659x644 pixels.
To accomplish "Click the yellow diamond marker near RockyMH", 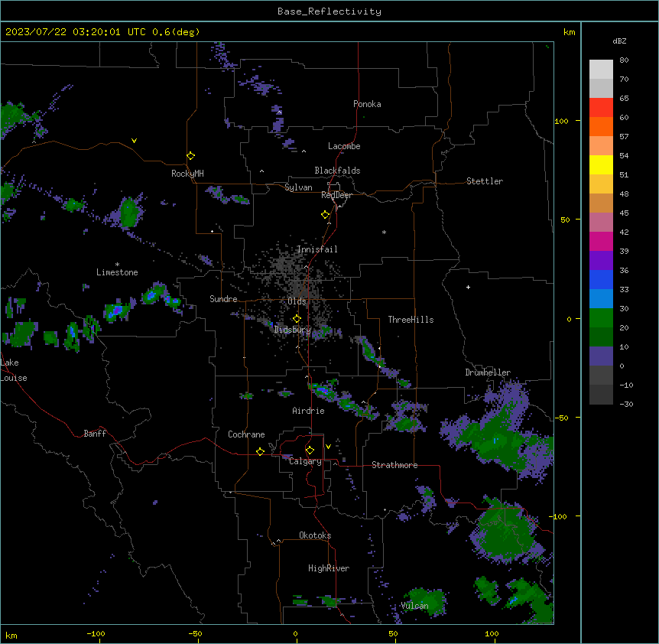I will (190, 156).
